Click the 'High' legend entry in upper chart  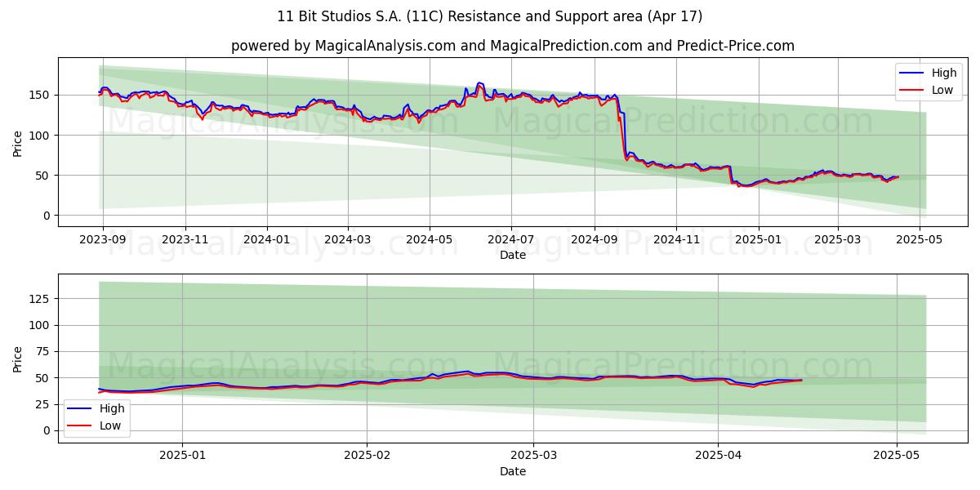(929, 73)
